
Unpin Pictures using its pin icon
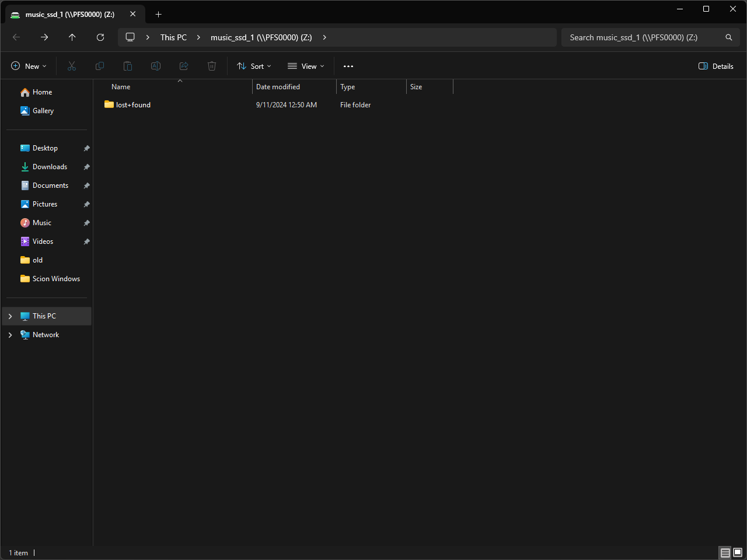(x=86, y=204)
